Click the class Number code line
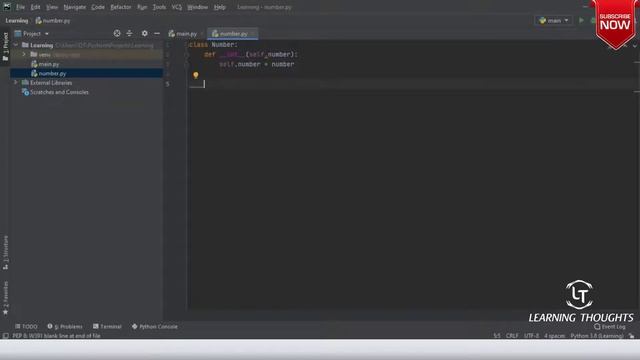 coord(213,44)
